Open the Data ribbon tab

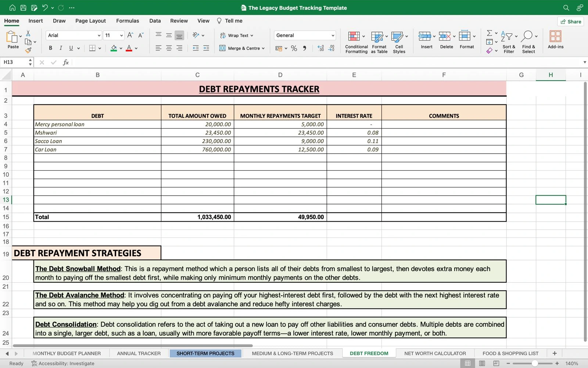point(155,21)
